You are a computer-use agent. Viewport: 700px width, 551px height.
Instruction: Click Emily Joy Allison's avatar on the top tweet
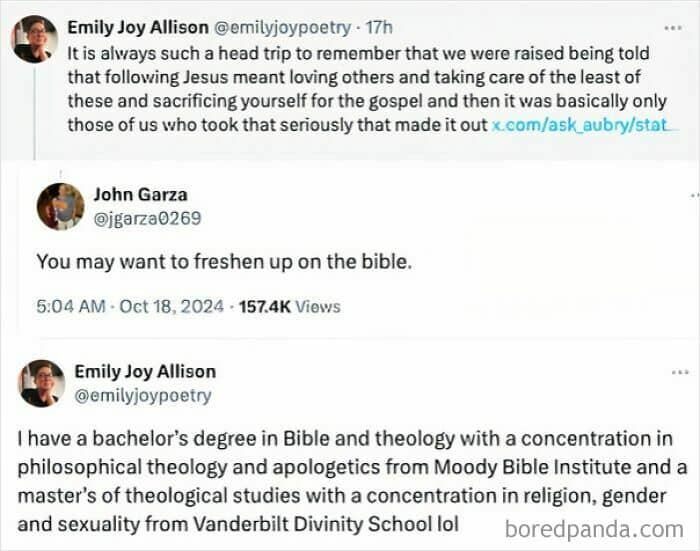34,39
